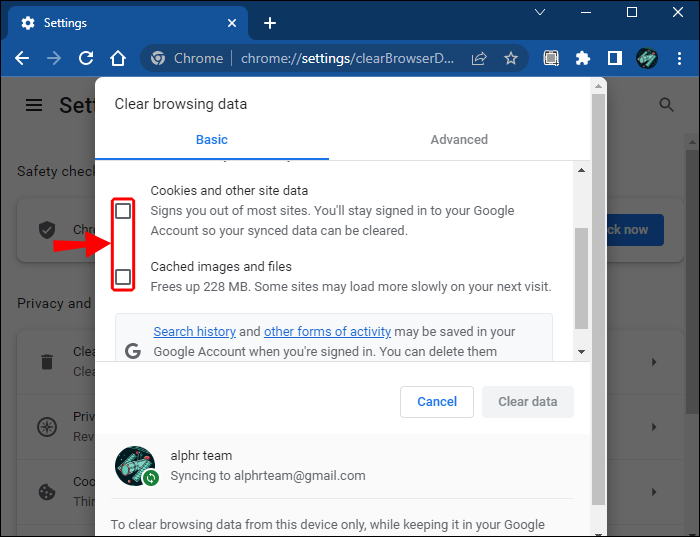The height and width of the screenshot is (537, 700).
Task: Reload the current page
Action: (x=86, y=58)
